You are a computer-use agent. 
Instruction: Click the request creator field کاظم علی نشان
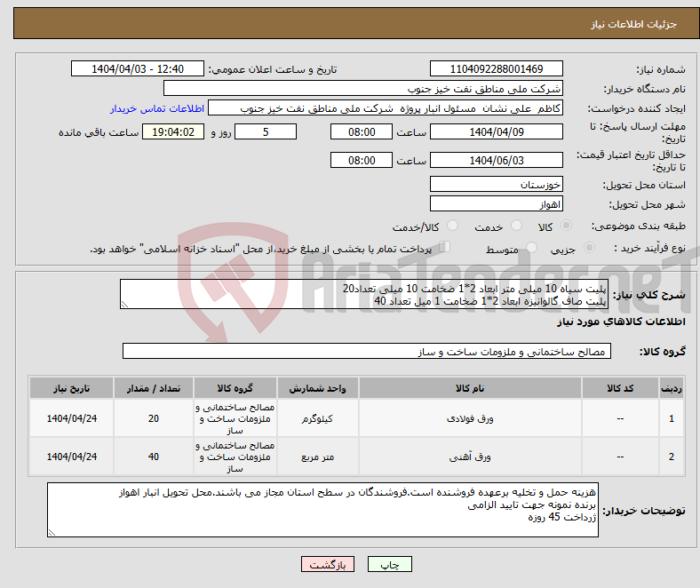point(386,108)
